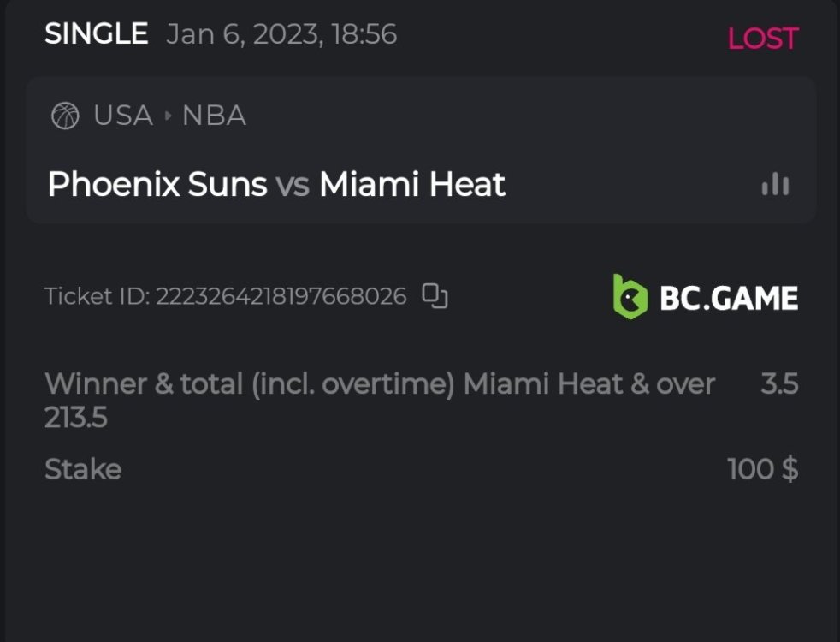The width and height of the screenshot is (840, 642).
Task: Open match statistics bar chart icon
Action: pos(775,184)
